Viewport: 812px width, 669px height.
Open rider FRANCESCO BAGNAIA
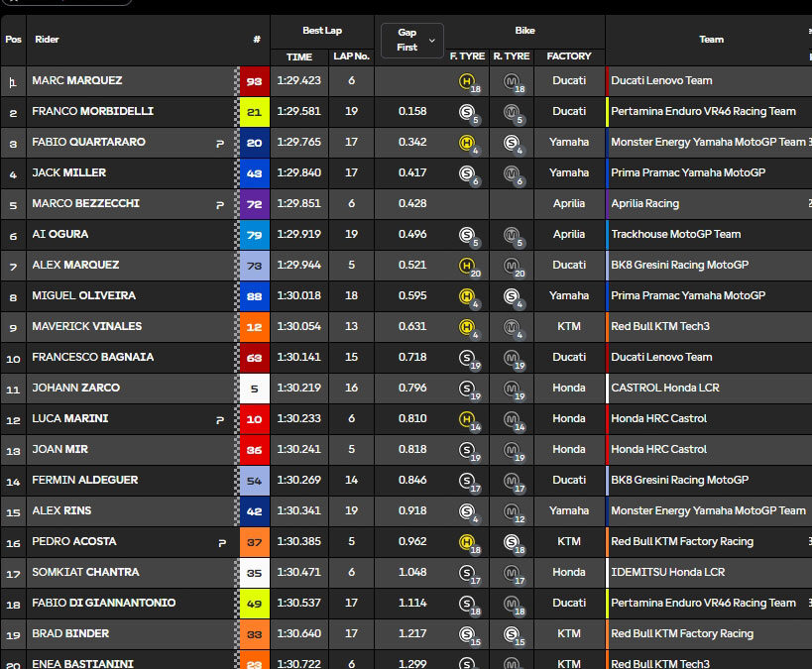[92, 357]
